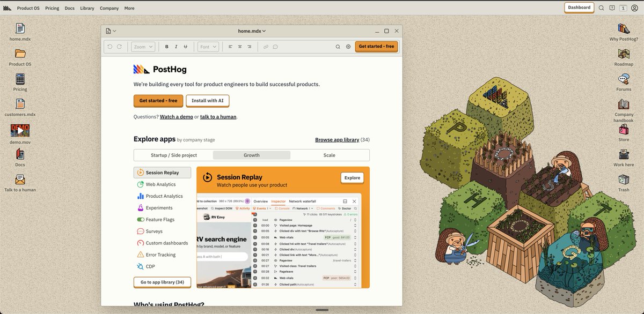
Task: Open the file icon dropdown in window header
Action: click(111, 31)
